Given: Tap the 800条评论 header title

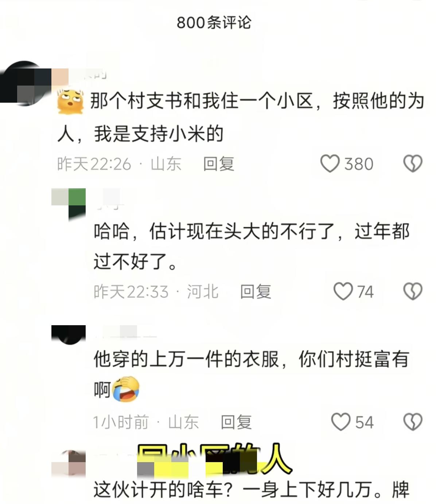Looking at the screenshot, I should pyautogui.click(x=214, y=23).
